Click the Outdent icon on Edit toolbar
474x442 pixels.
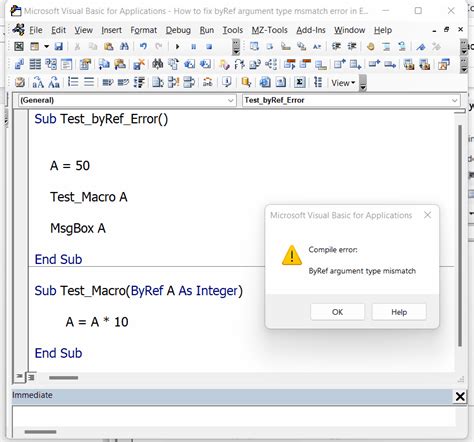352,46
